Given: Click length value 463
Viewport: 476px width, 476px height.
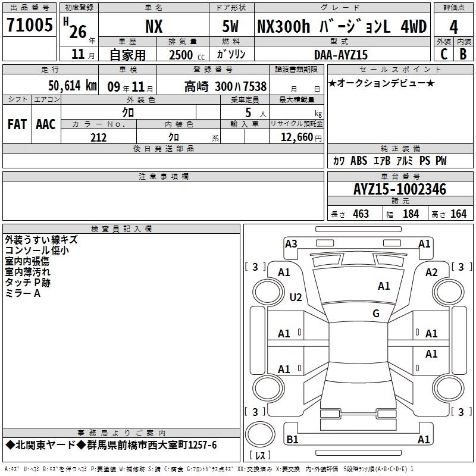Looking at the screenshot, I should (361, 214).
